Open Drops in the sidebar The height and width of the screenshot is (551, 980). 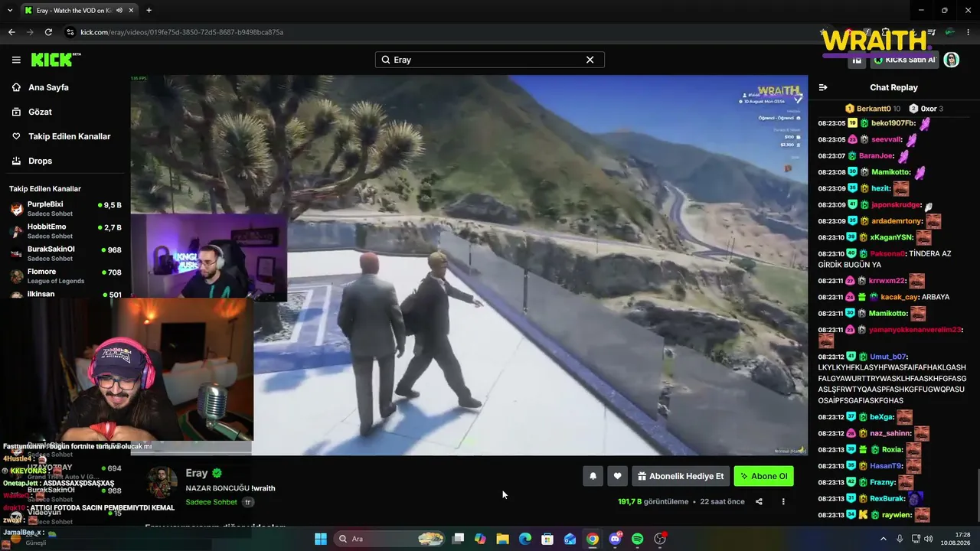[x=40, y=161]
